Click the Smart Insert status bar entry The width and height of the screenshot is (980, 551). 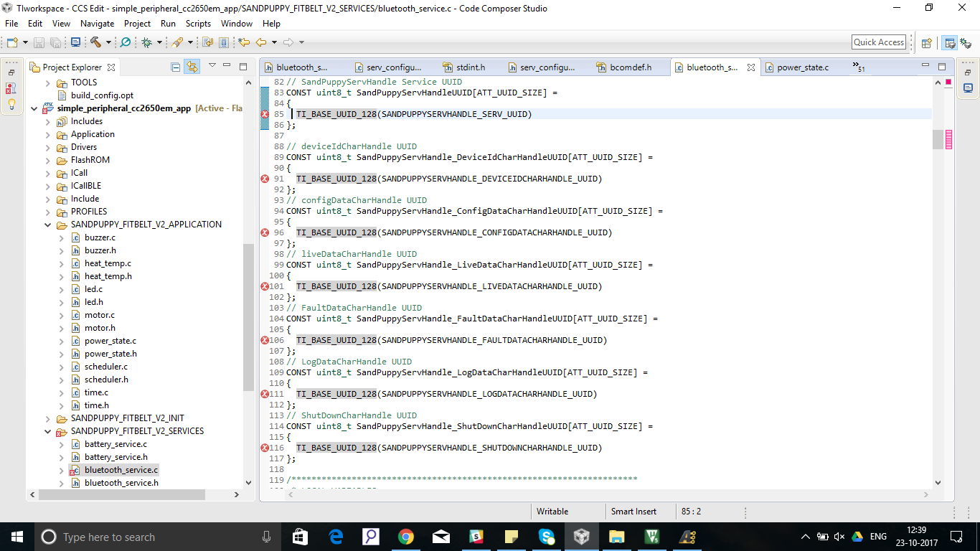click(633, 512)
